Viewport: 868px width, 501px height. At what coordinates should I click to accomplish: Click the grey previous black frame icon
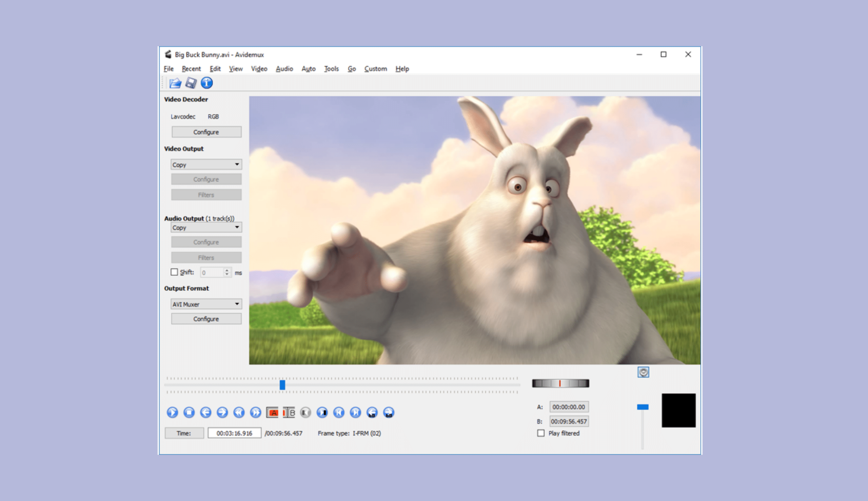coord(305,412)
